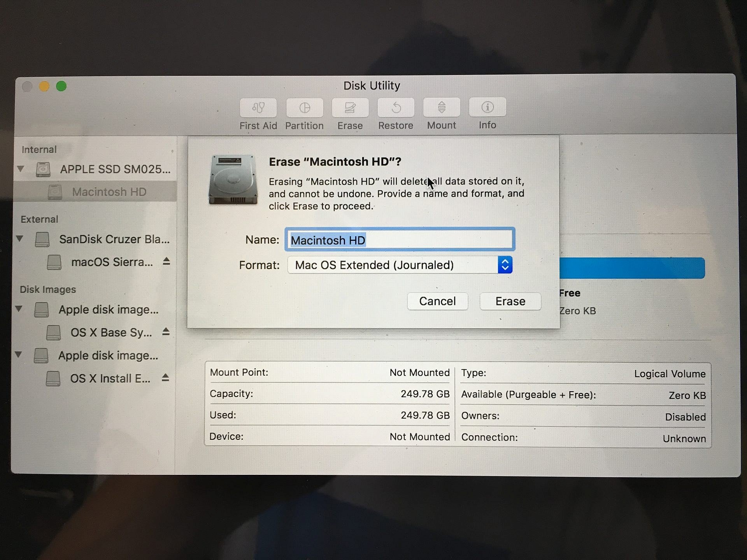Open the Format dropdown menu

(x=400, y=265)
